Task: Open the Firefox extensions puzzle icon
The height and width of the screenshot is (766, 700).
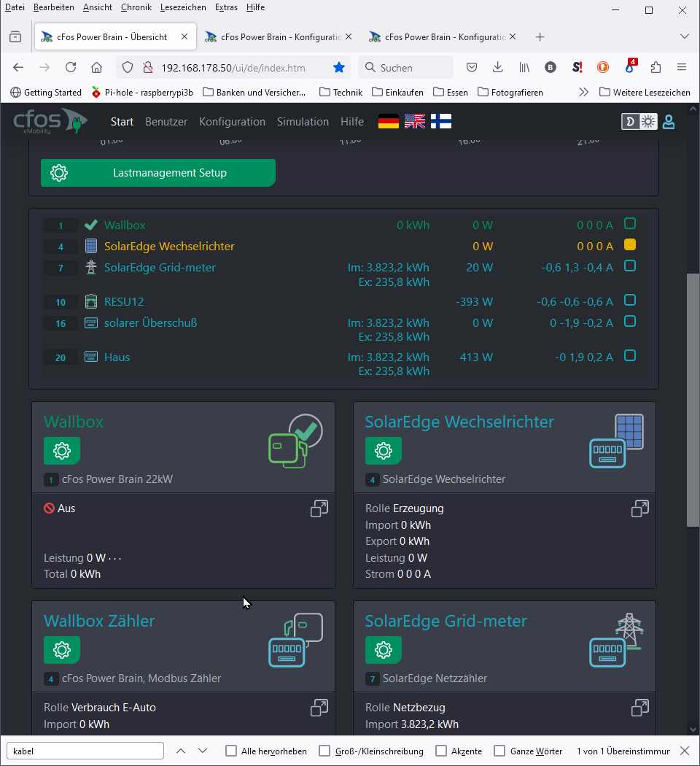Action: [x=656, y=67]
